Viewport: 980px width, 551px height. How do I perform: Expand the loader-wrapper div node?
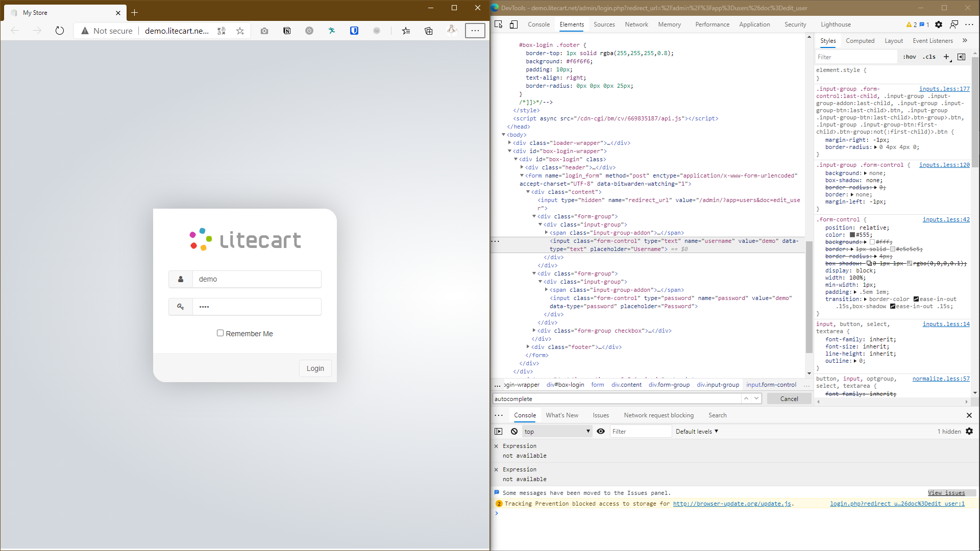tap(509, 143)
